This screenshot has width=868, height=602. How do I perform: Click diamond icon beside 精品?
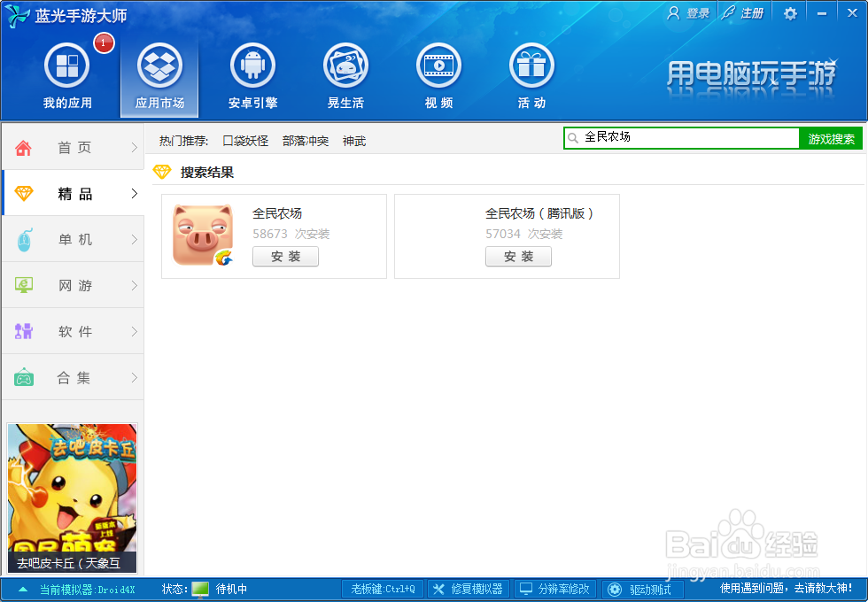coord(24,193)
